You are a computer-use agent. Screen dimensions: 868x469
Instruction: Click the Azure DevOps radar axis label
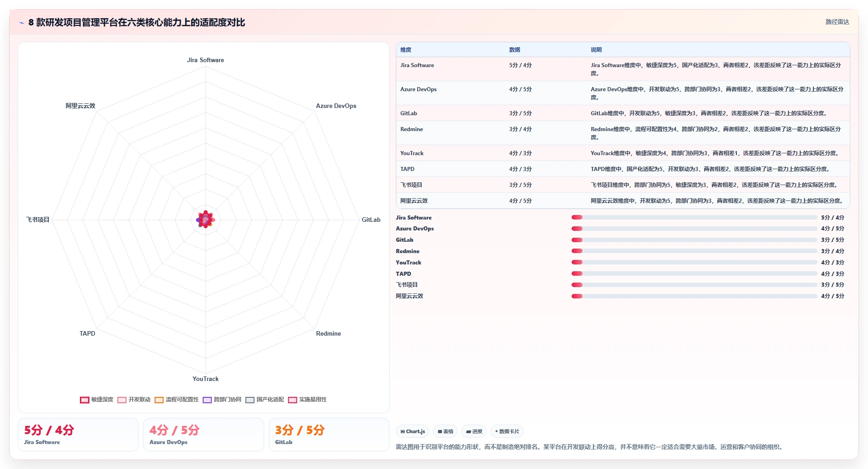coord(336,106)
